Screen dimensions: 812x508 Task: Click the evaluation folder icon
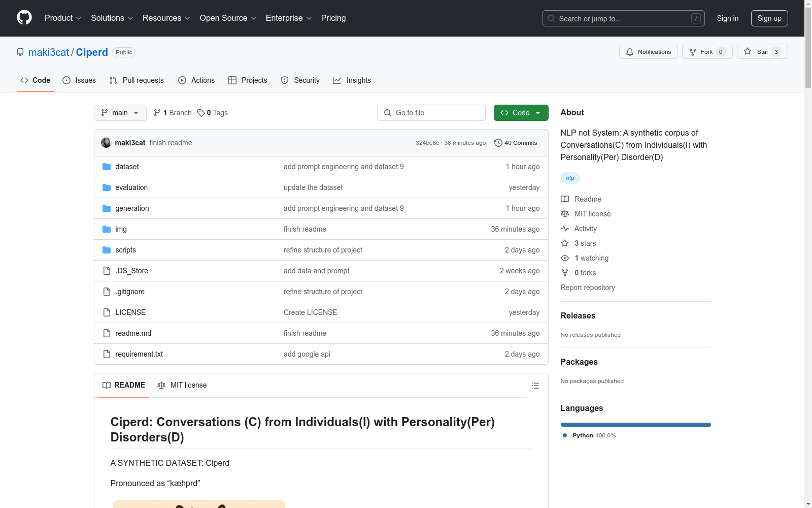coord(107,187)
